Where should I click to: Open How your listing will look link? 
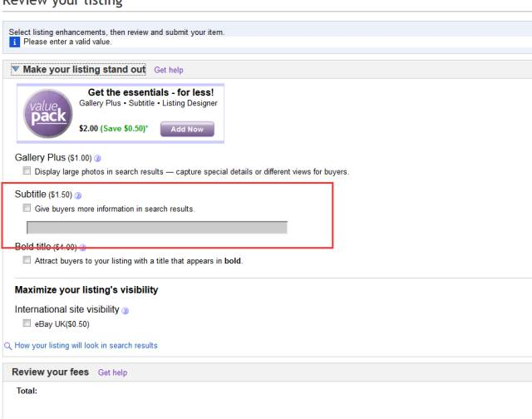(x=86, y=346)
